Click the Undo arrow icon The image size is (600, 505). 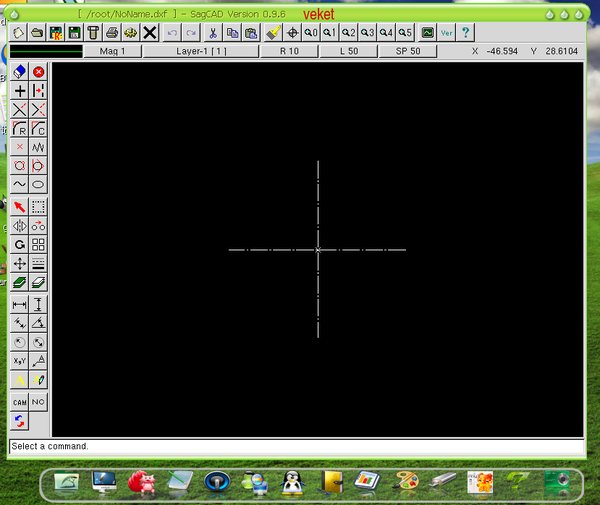(x=172, y=33)
